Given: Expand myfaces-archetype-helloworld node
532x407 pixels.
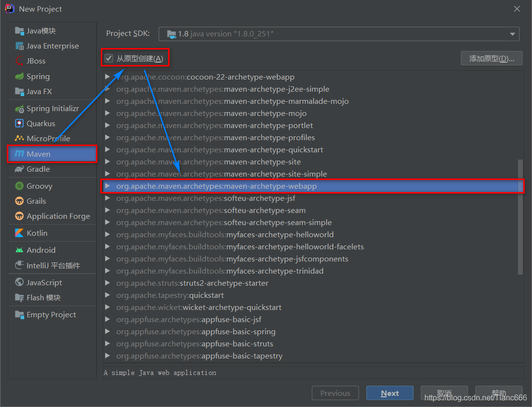Looking at the screenshot, I should pyautogui.click(x=108, y=234).
